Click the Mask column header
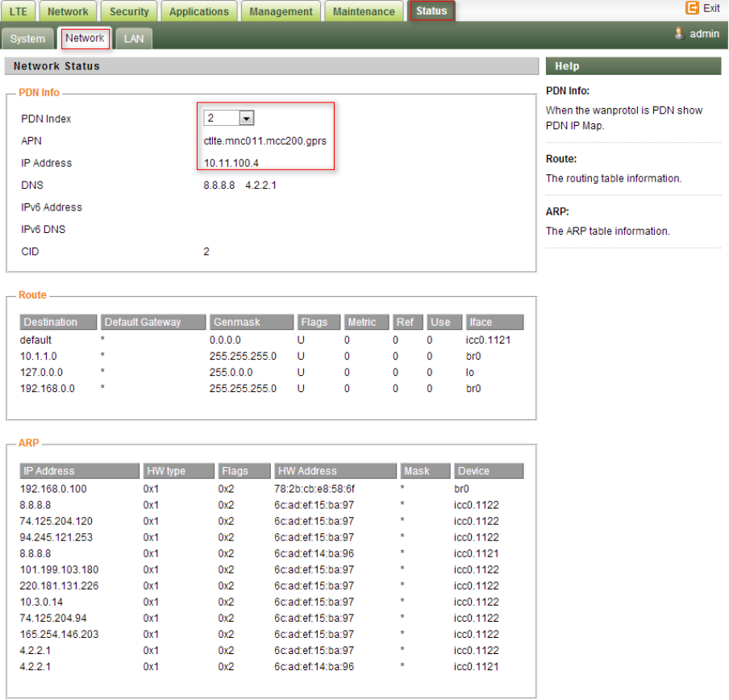729x700 pixels. (426, 471)
